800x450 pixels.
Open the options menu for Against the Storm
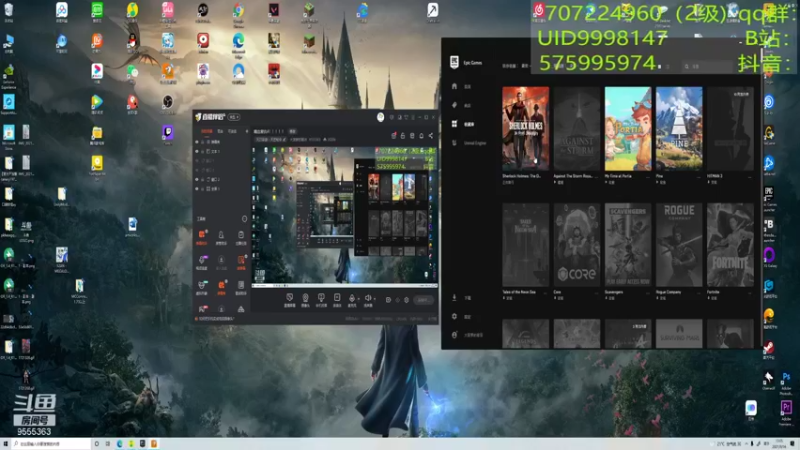(x=597, y=176)
